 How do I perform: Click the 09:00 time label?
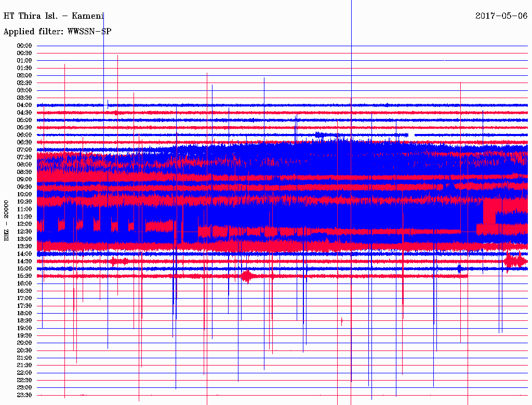click(24, 180)
